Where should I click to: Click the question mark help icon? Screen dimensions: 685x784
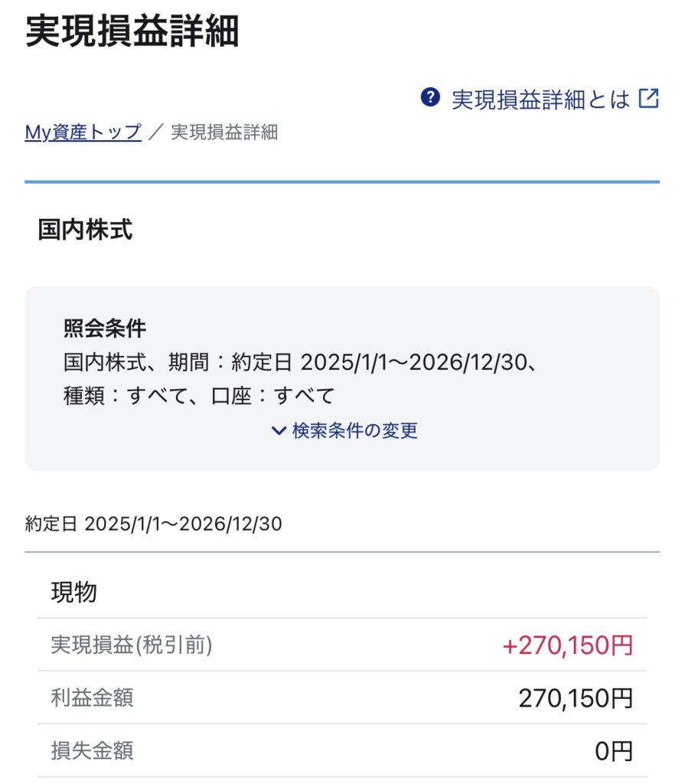point(431,97)
